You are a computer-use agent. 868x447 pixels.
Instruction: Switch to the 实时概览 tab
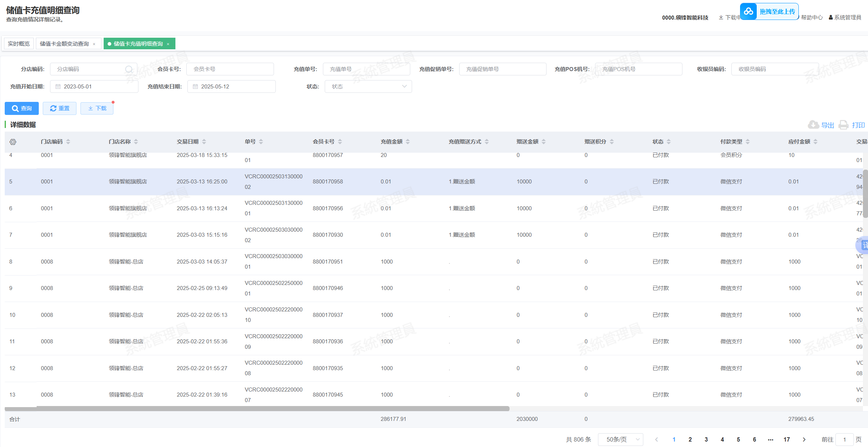coord(19,44)
